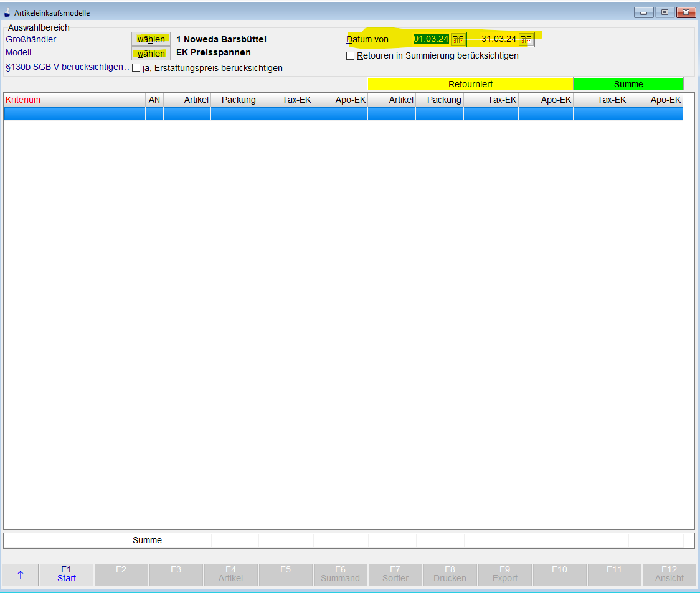Close the Artikeleinkaufsmodelle window
700x593 pixels.
coord(686,12)
